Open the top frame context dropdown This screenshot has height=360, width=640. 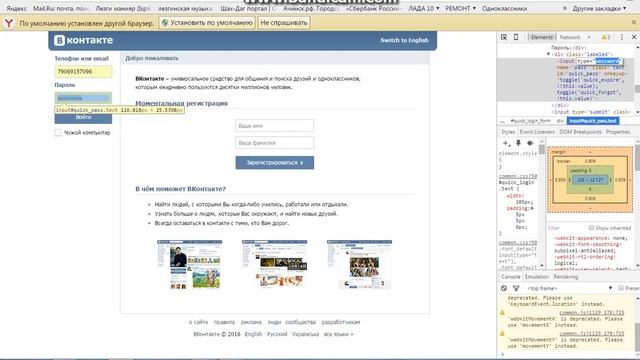(x=569, y=288)
